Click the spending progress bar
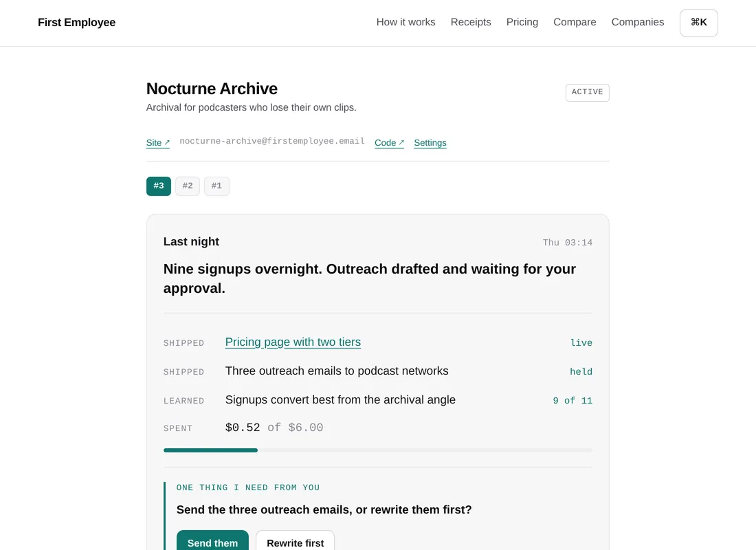Screen dimensions: 756x550 point(378,450)
